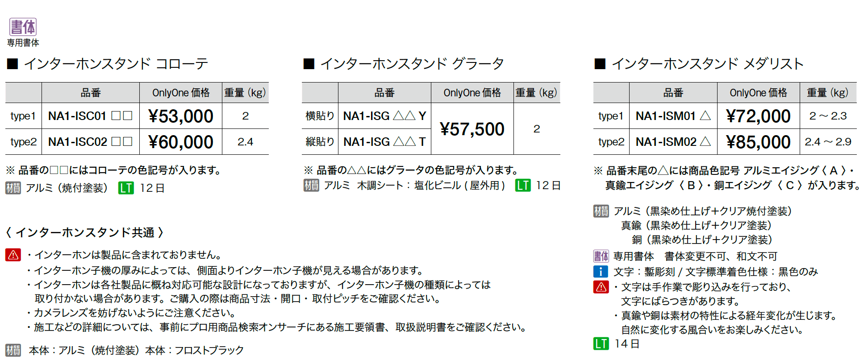Click the green LT icon in コローテ section

coord(126,188)
